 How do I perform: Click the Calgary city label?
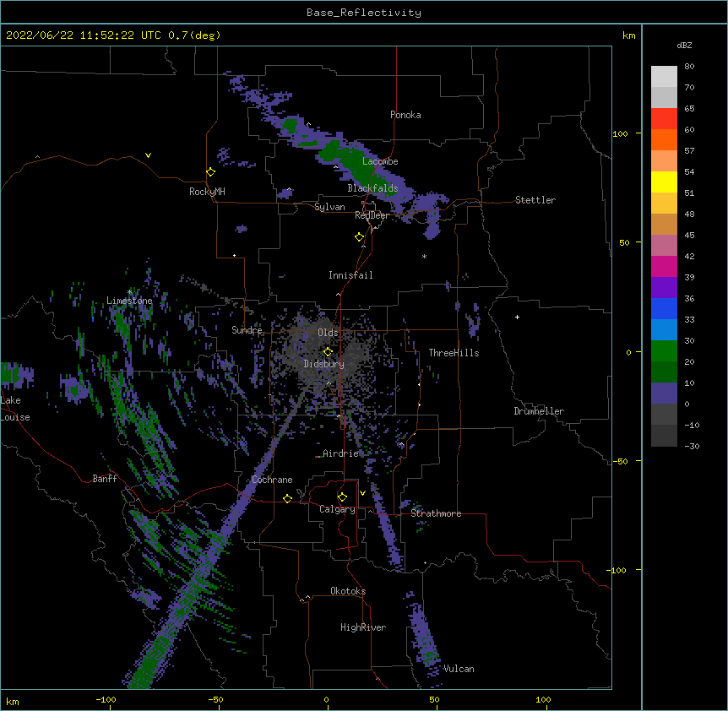[x=337, y=509]
